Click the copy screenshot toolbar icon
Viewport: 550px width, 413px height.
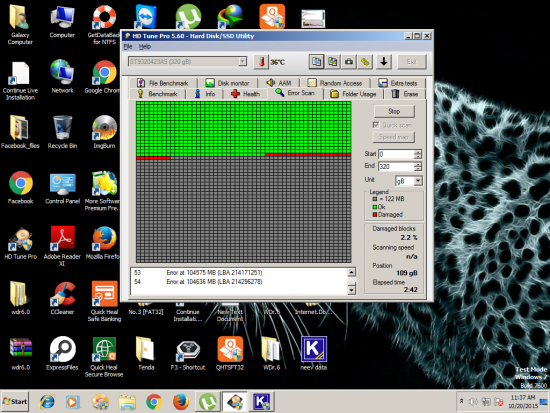[x=333, y=62]
